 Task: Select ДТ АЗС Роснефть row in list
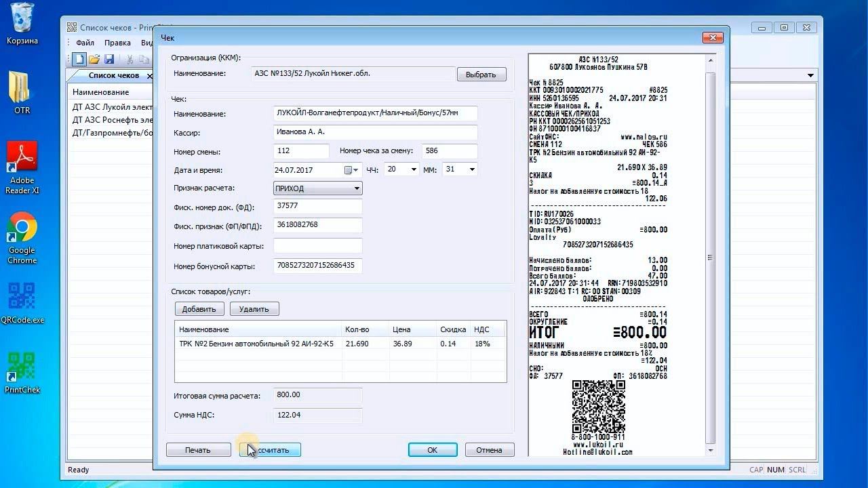tap(113, 120)
